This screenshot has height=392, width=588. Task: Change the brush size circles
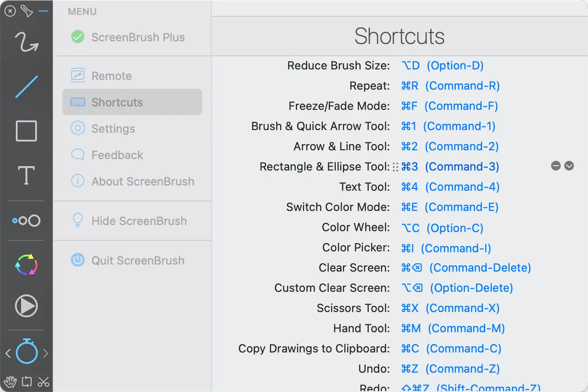(26, 221)
